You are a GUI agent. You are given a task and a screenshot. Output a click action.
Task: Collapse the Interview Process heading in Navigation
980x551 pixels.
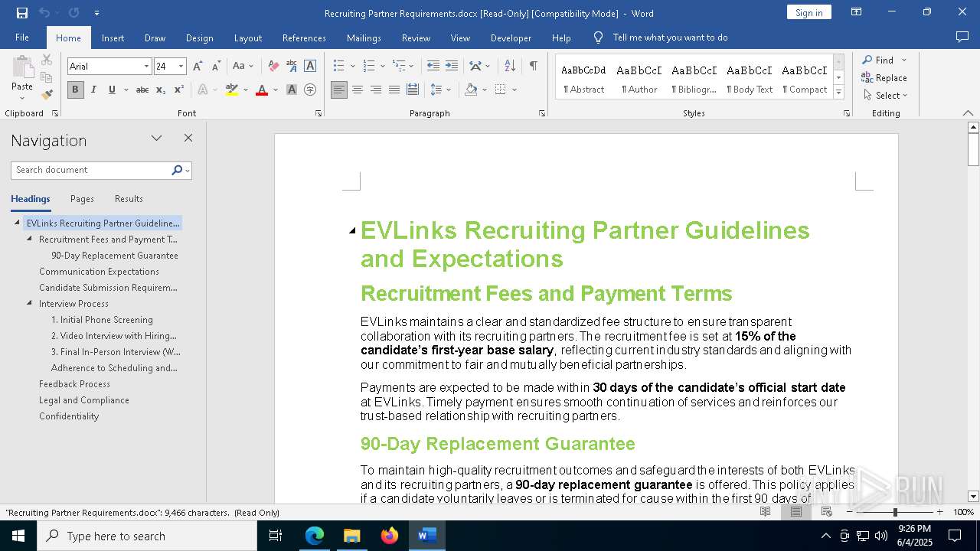[30, 304]
